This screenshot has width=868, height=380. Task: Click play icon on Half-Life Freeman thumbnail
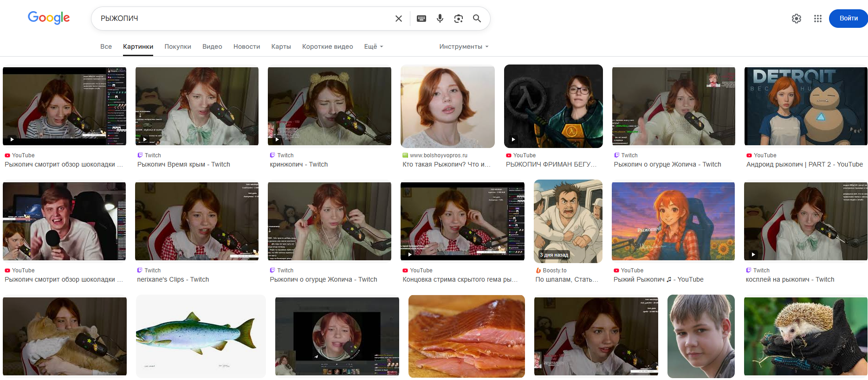pos(513,139)
